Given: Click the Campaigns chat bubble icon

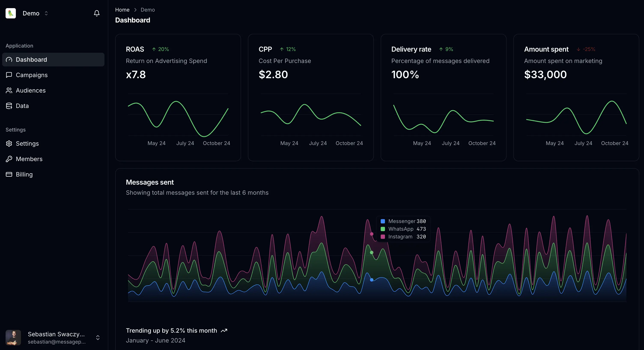Looking at the screenshot, I should pyautogui.click(x=9, y=75).
